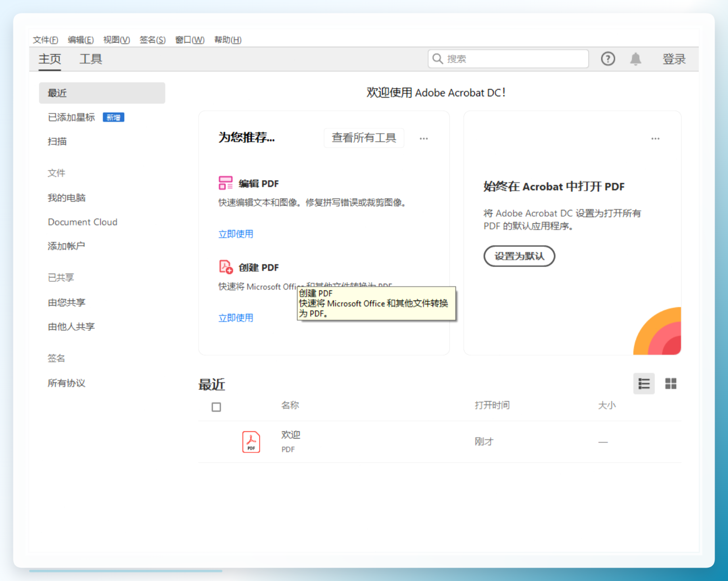
Task: Click the 创建 PDF heading
Action: 259,267
